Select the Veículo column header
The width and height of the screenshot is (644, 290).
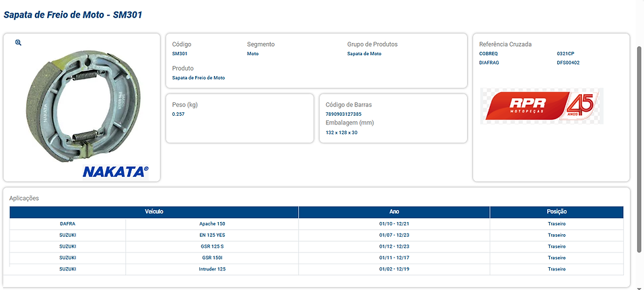coord(154,212)
